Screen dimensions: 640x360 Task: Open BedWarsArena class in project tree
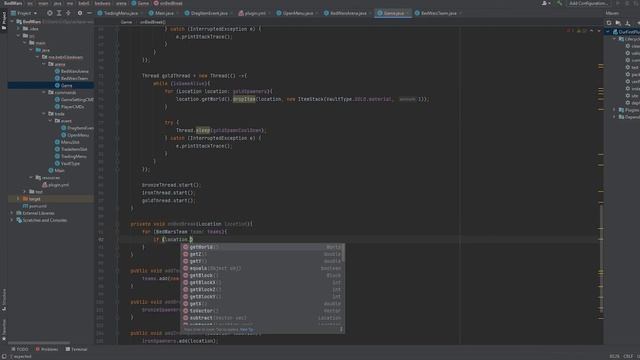tap(74, 71)
